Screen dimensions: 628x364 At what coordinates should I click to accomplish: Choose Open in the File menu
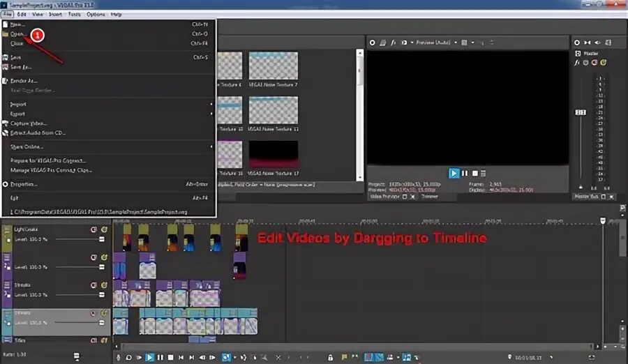(108, 34)
